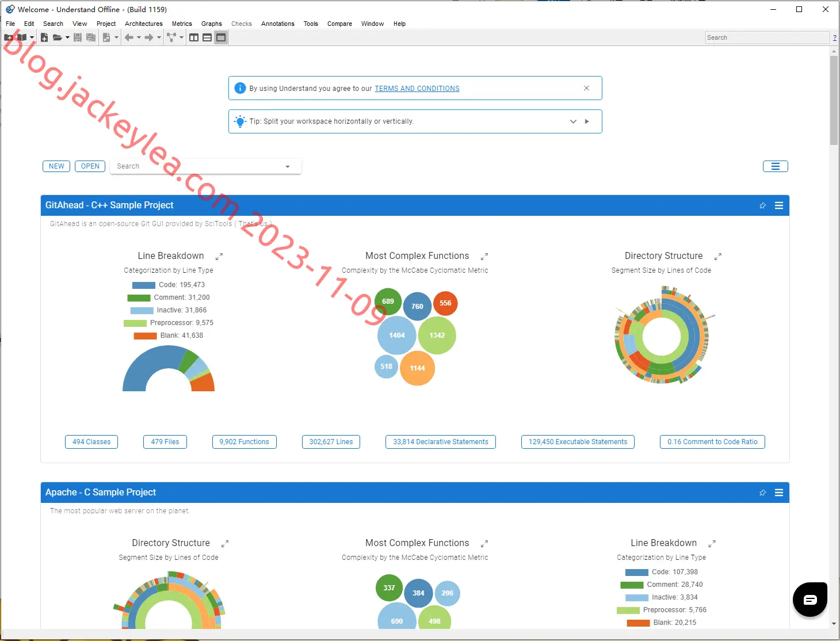This screenshot has width=840, height=641.
Task: Click the 33,814 Declarative Statements button
Action: (x=441, y=442)
